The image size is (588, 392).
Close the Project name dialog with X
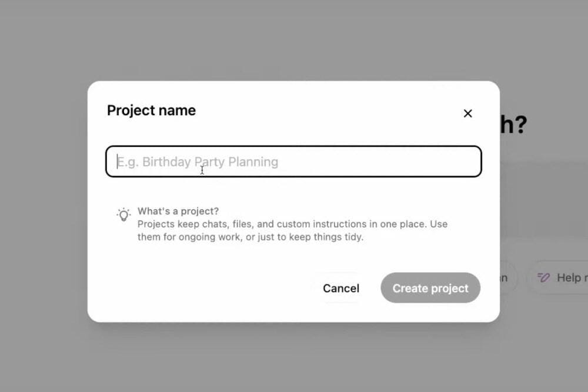467,113
